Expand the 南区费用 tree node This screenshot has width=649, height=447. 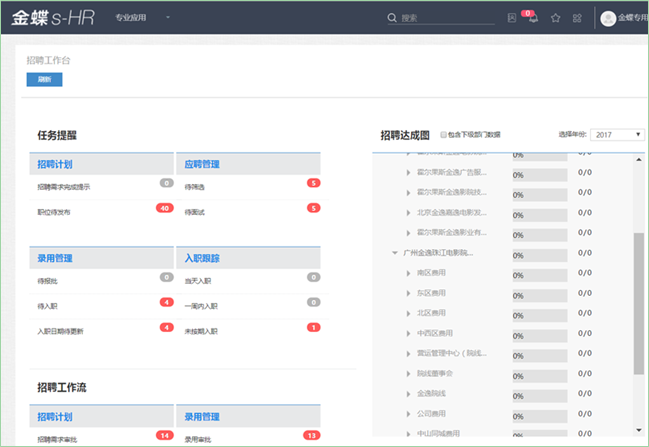tap(408, 272)
